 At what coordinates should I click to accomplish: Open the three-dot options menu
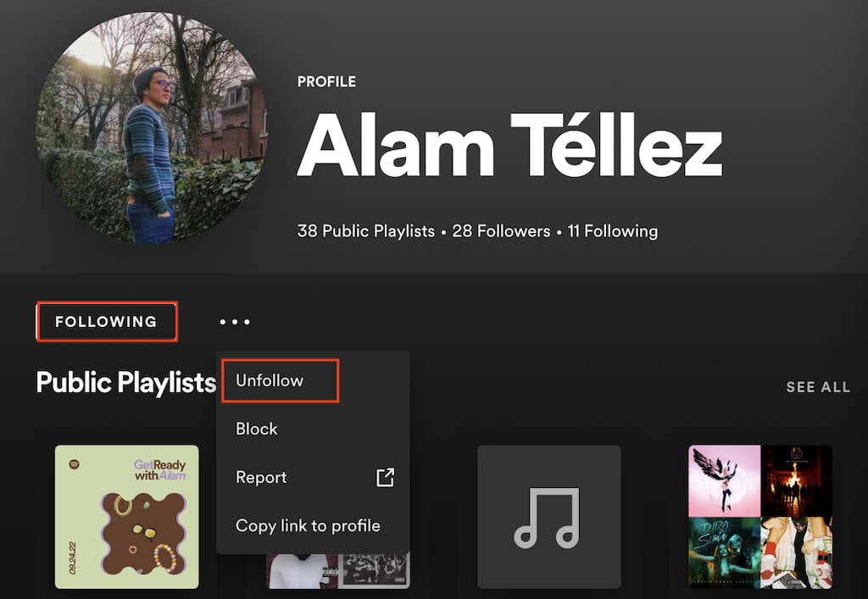pos(235,321)
